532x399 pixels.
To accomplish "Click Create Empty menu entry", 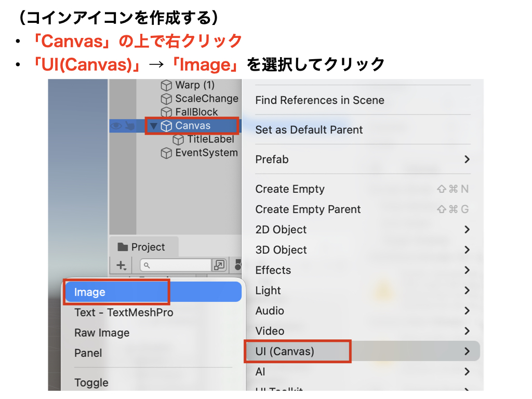I will pyautogui.click(x=290, y=189).
